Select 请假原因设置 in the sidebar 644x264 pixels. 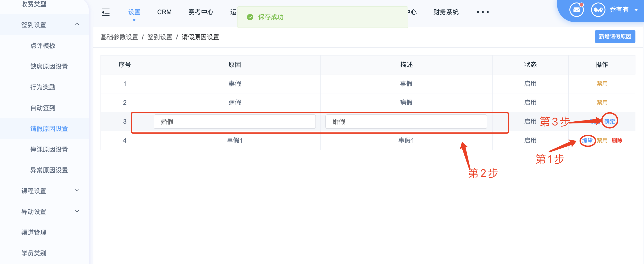[x=49, y=129]
